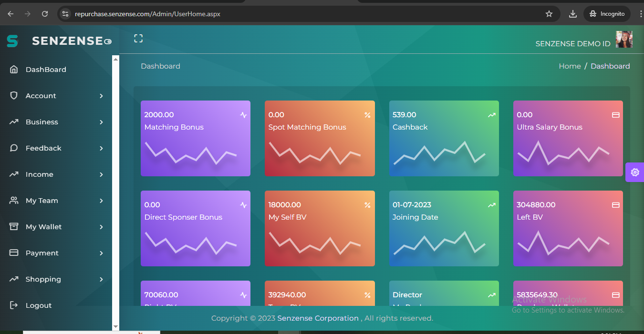Go back with browser back arrow
The height and width of the screenshot is (334, 644).
coord(10,14)
